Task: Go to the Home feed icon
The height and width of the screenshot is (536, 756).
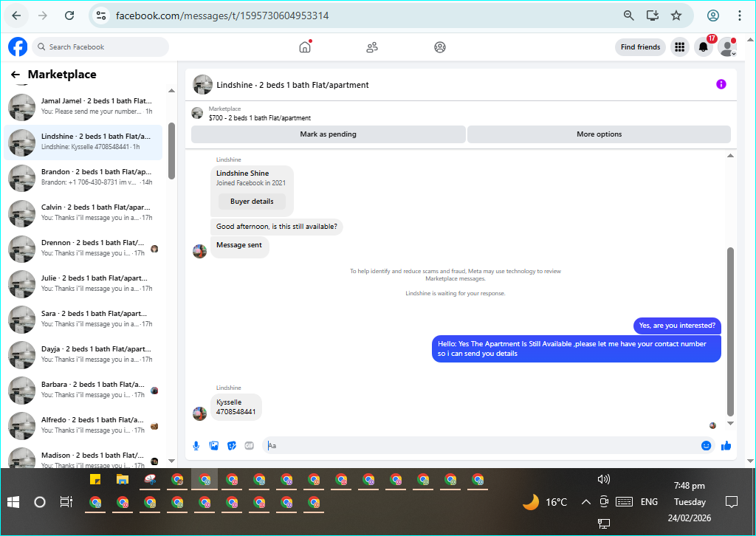Action: [x=305, y=47]
